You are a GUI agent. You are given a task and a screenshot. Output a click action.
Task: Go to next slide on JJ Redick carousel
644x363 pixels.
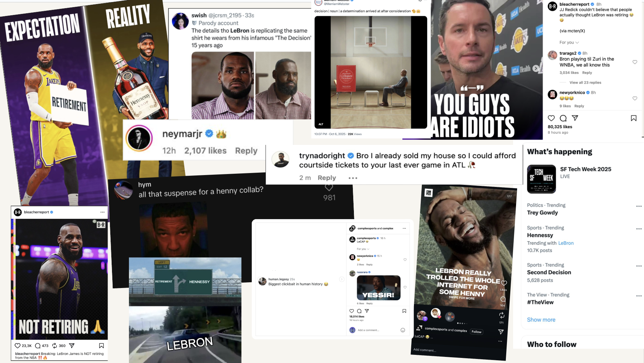coord(536,68)
